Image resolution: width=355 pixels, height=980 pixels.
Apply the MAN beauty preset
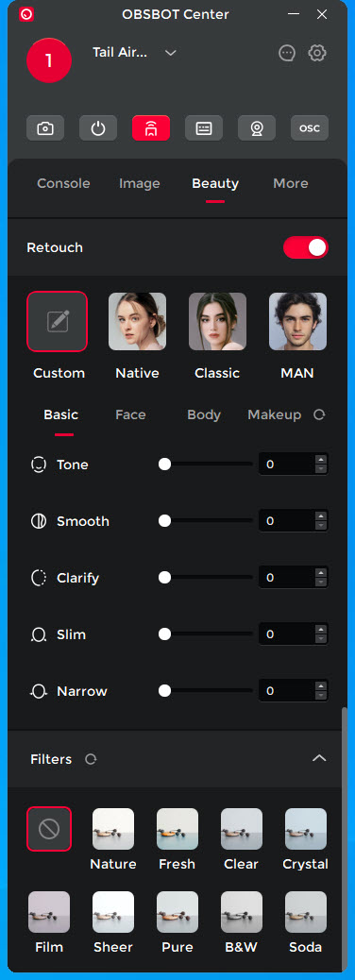[297, 321]
